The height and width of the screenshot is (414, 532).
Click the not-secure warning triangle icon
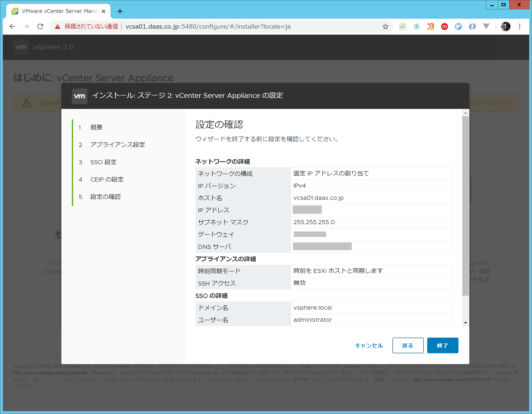pyautogui.click(x=57, y=26)
